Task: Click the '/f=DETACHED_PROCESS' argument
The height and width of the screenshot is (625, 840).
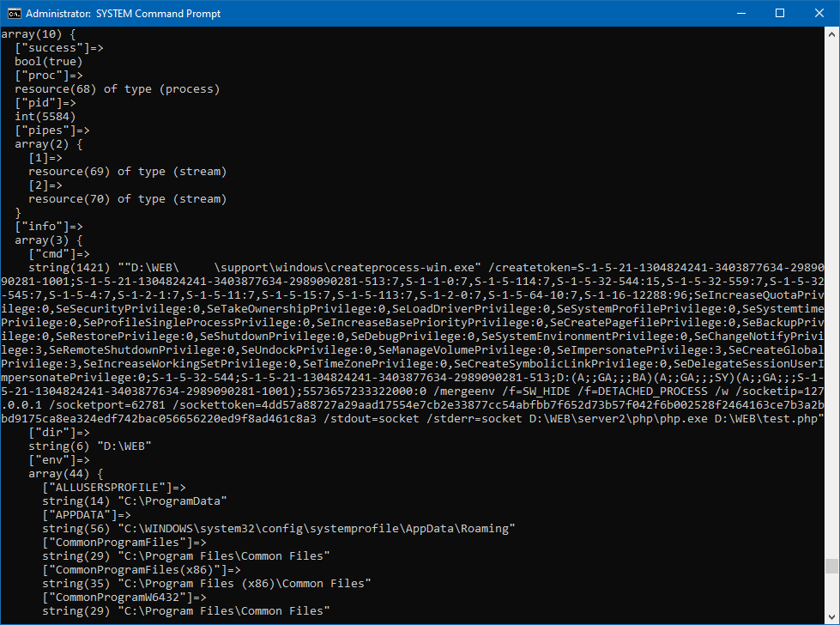Action: [x=643, y=391]
